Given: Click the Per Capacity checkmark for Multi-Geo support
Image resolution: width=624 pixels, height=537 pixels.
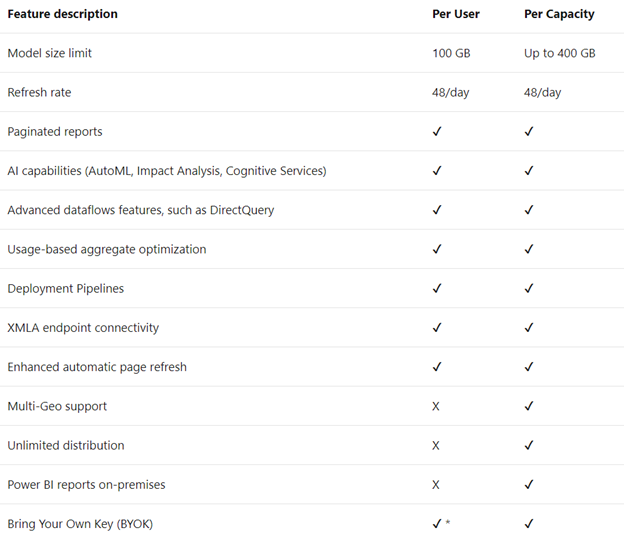Looking at the screenshot, I should 529,406.
